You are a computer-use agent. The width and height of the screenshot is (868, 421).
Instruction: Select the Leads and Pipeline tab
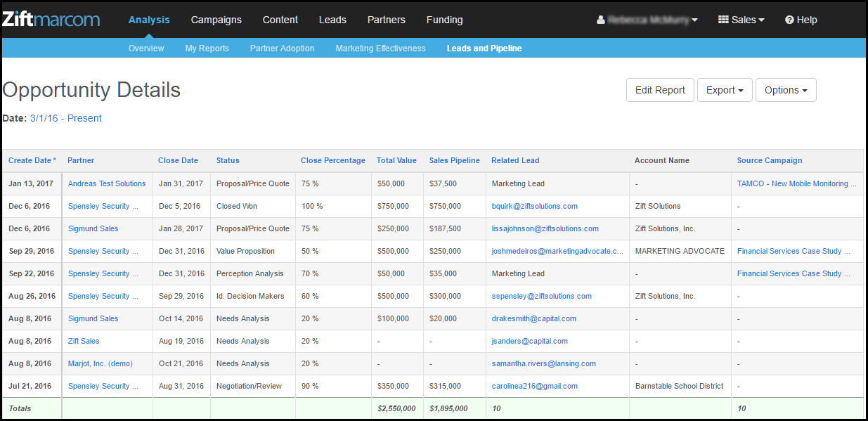point(484,48)
